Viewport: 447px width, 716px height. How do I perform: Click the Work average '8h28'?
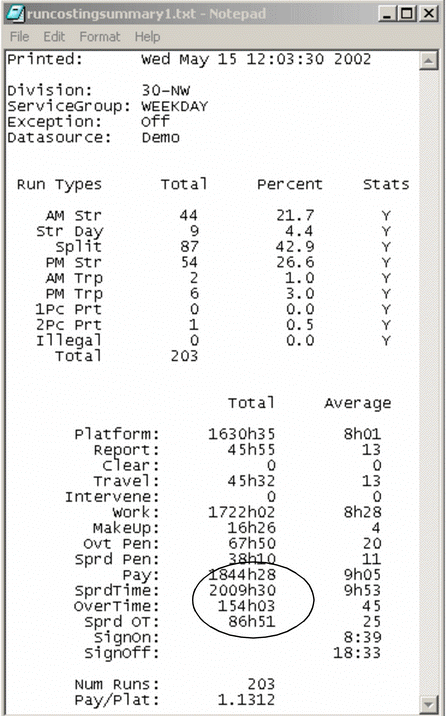click(362, 512)
